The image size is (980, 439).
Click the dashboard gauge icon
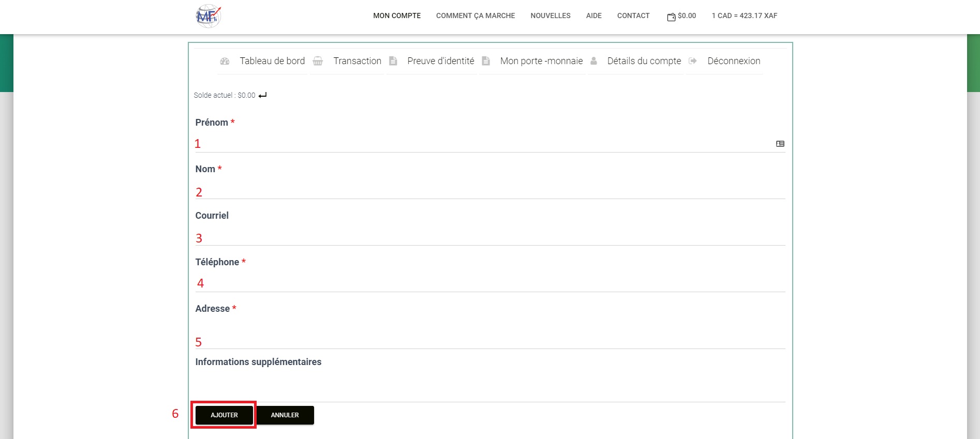225,61
